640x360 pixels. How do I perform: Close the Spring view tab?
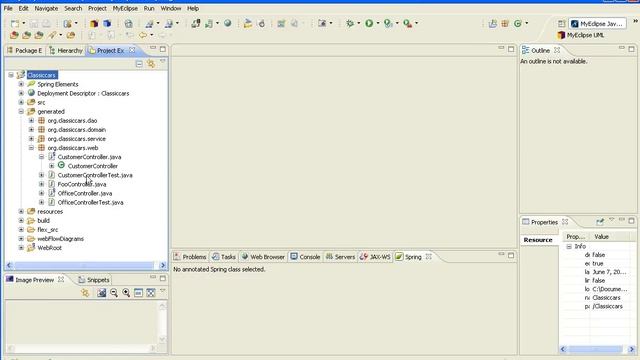pyautogui.click(x=429, y=256)
